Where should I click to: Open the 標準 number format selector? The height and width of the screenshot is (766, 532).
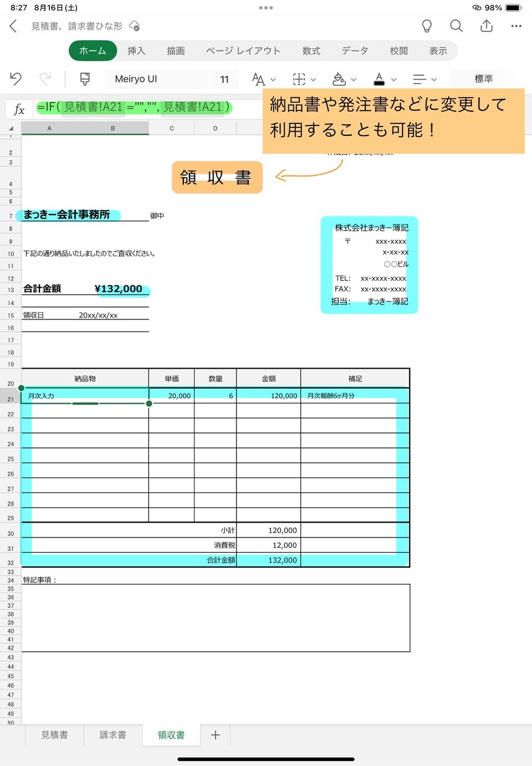[x=484, y=79]
